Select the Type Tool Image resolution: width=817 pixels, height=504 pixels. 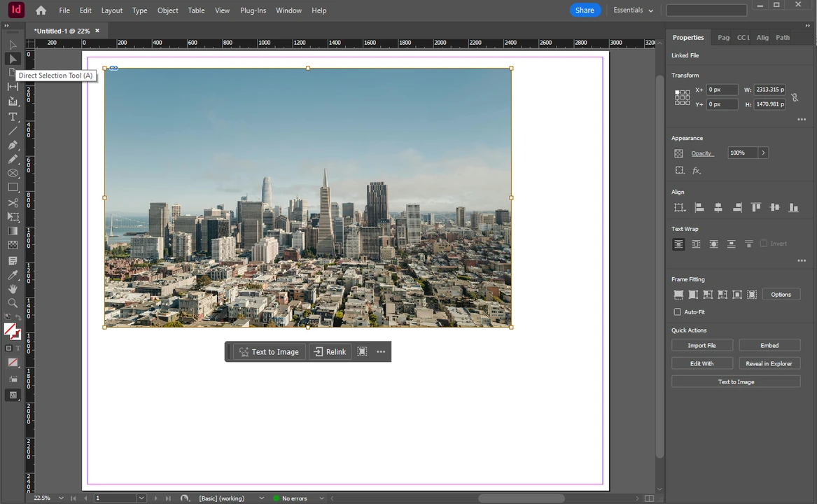tap(13, 117)
